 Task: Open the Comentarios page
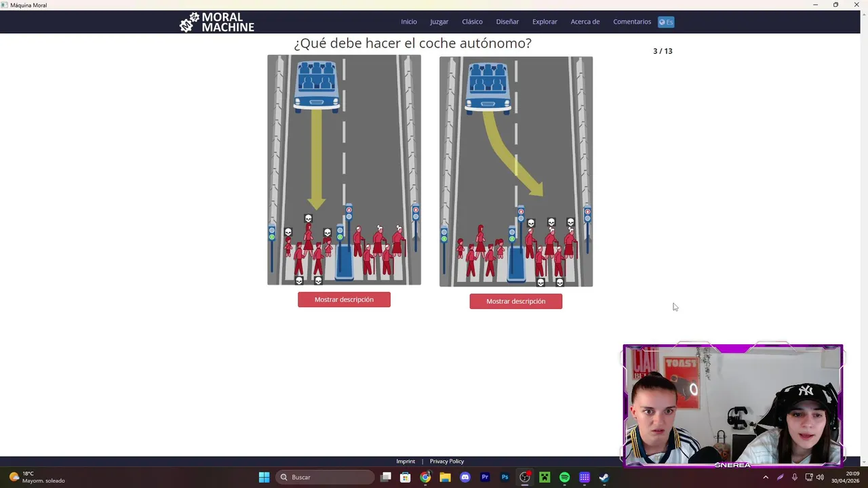[x=632, y=22]
